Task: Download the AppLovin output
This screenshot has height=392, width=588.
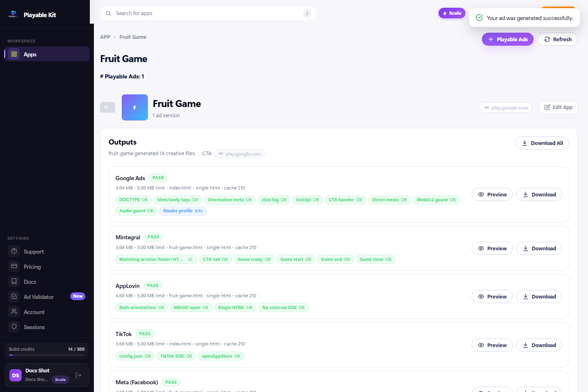Action: (539, 296)
